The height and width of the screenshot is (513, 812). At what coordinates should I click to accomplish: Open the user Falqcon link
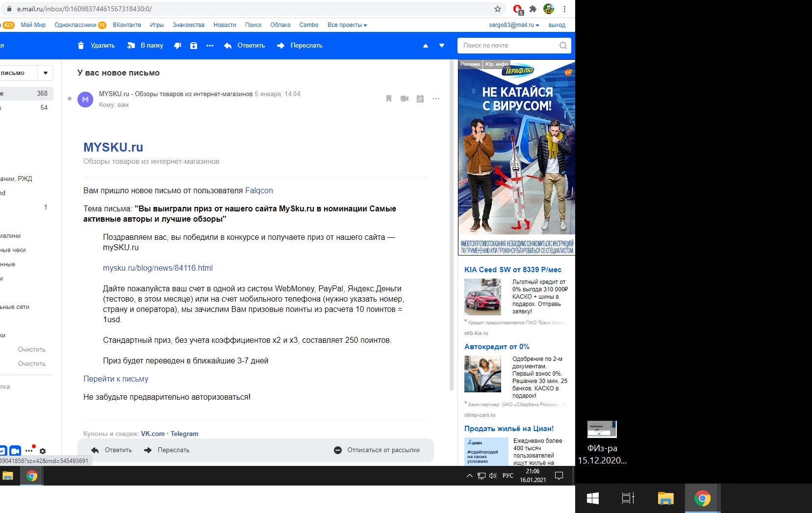[x=259, y=190]
